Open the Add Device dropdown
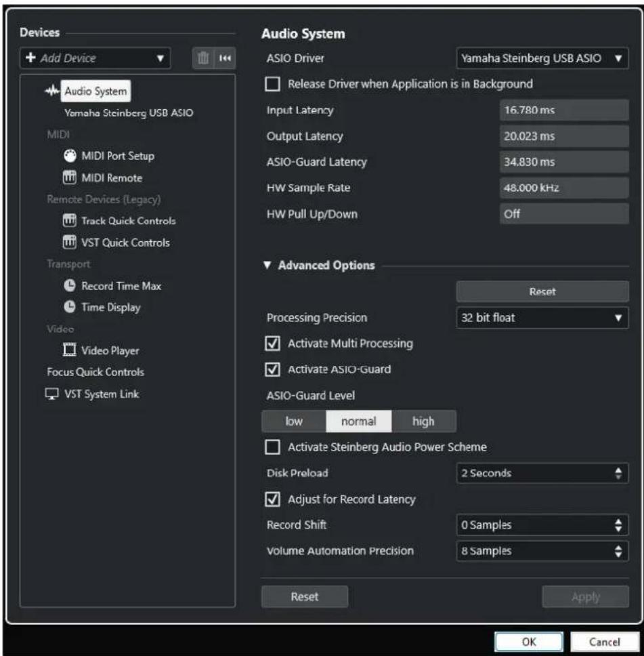 click(x=95, y=58)
